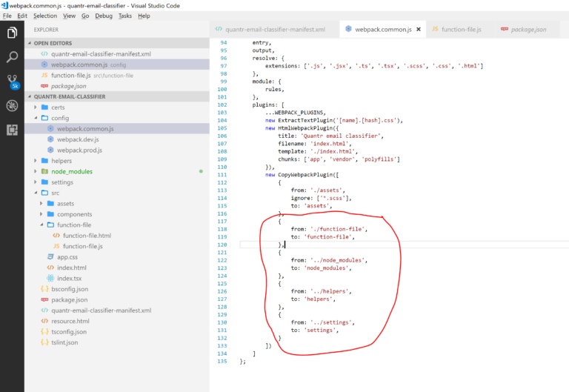This screenshot has width=569, height=392.
Task: Open the Debug menu
Action: pyautogui.click(x=104, y=16)
